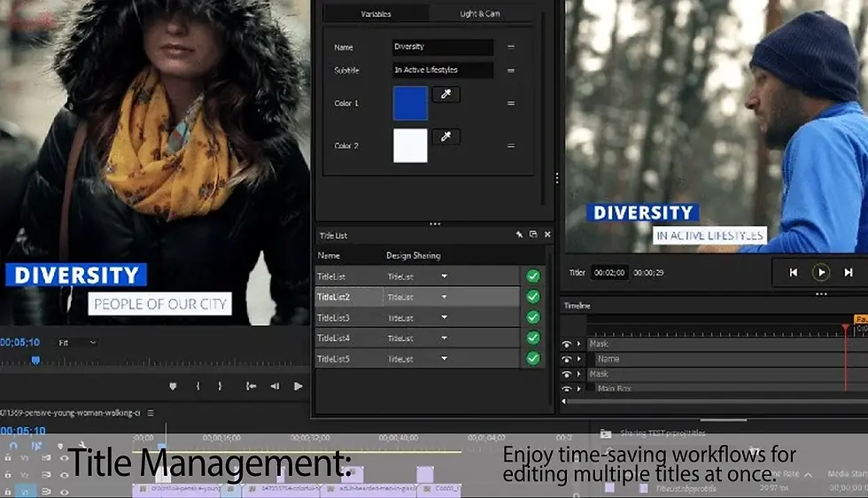Image resolution: width=868 pixels, height=498 pixels.
Task: Click the equals icon beside Color 2
Action: (511, 145)
